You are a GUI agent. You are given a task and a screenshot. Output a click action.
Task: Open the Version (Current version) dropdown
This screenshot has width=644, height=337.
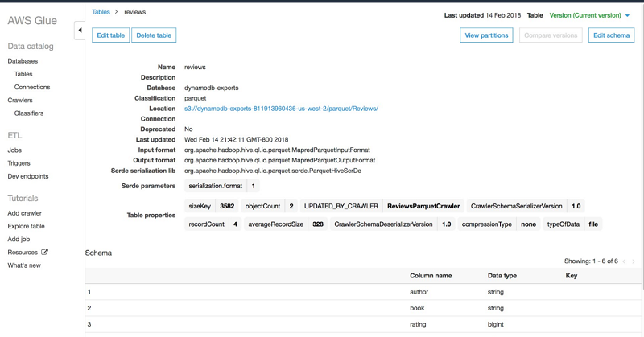[589, 15]
